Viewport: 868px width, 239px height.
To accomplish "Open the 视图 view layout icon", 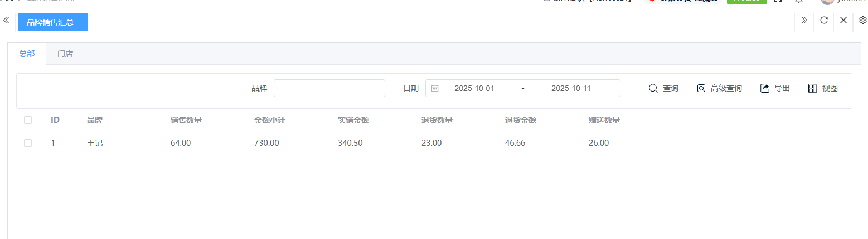I will [x=813, y=88].
